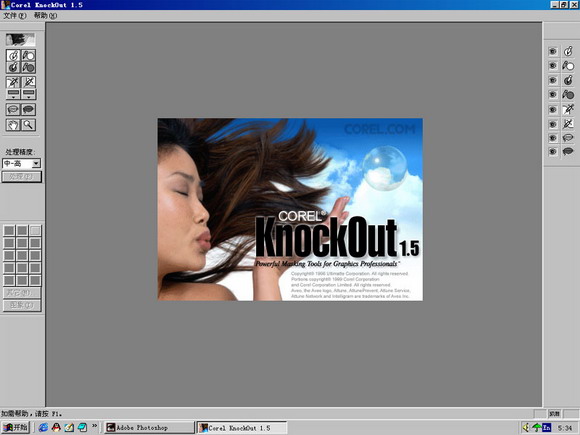The image size is (580, 435).
Task: Click lower syringe icon in right panel
Action: [568, 124]
